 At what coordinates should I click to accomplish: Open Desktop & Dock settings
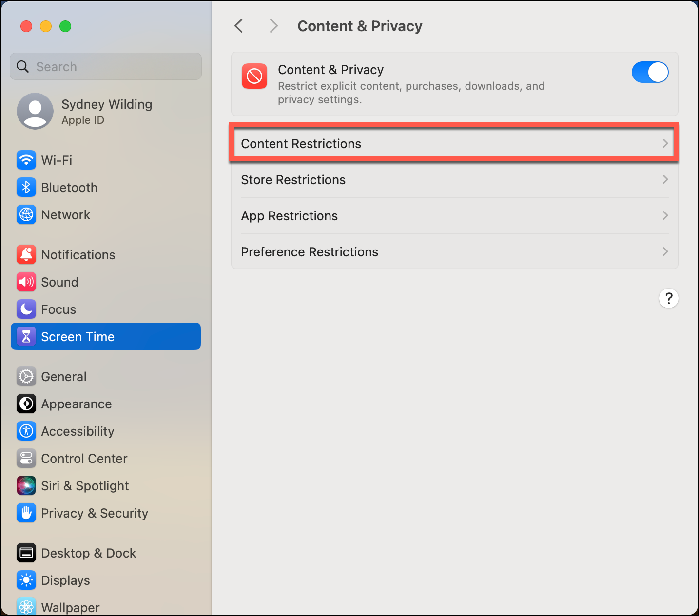(x=88, y=553)
